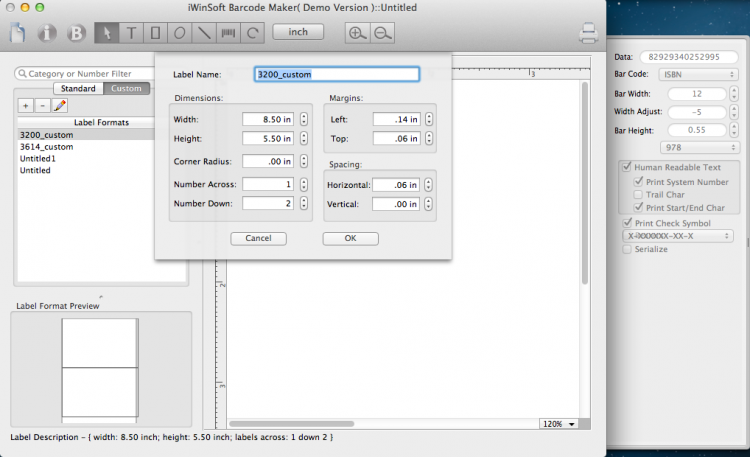
Task: Select Untitled1 label format
Action: [x=86, y=158]
